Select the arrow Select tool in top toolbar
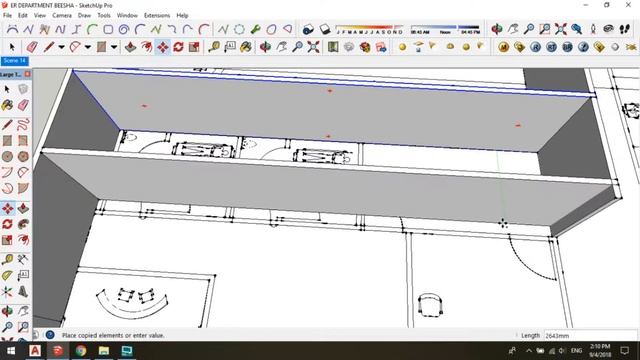The image size is (640, 360). coord(12,47)
